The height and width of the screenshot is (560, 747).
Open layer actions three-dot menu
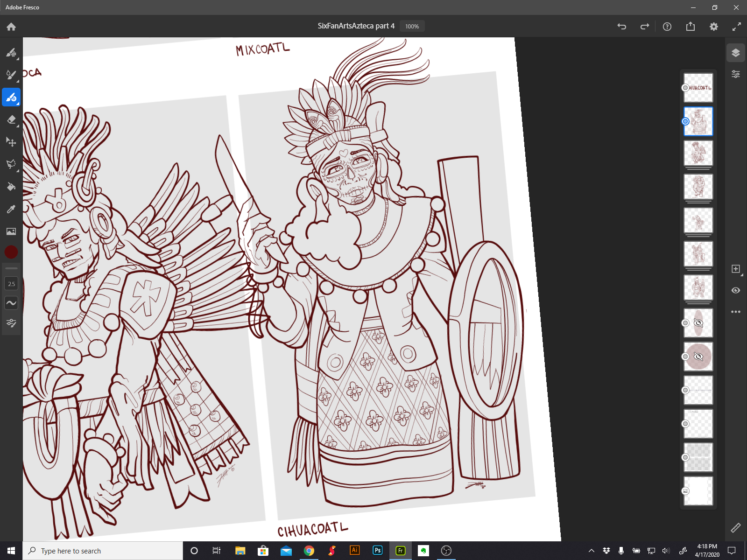click(x=736, y=312)
